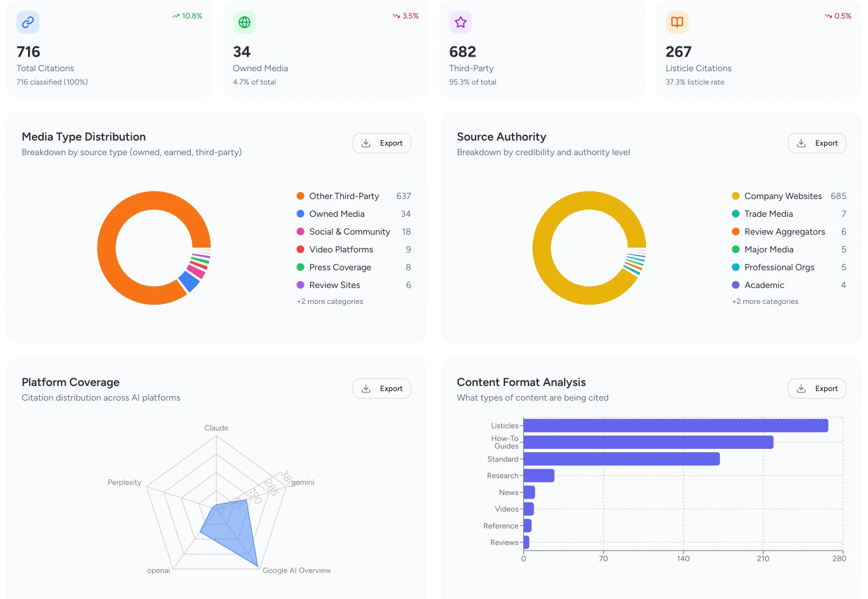Click the chain link icon on Total Citations card

point(27,22)
